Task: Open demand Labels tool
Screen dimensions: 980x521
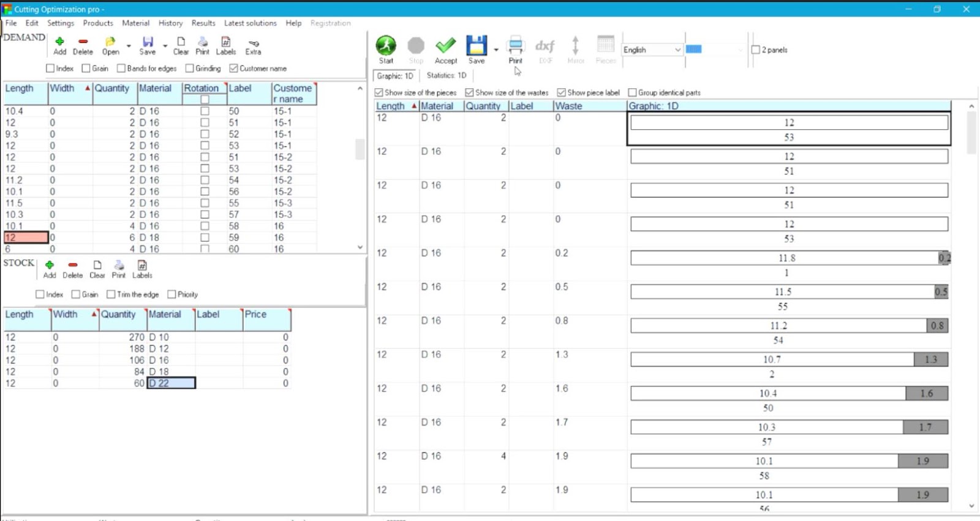Action: tap(225, 46)
